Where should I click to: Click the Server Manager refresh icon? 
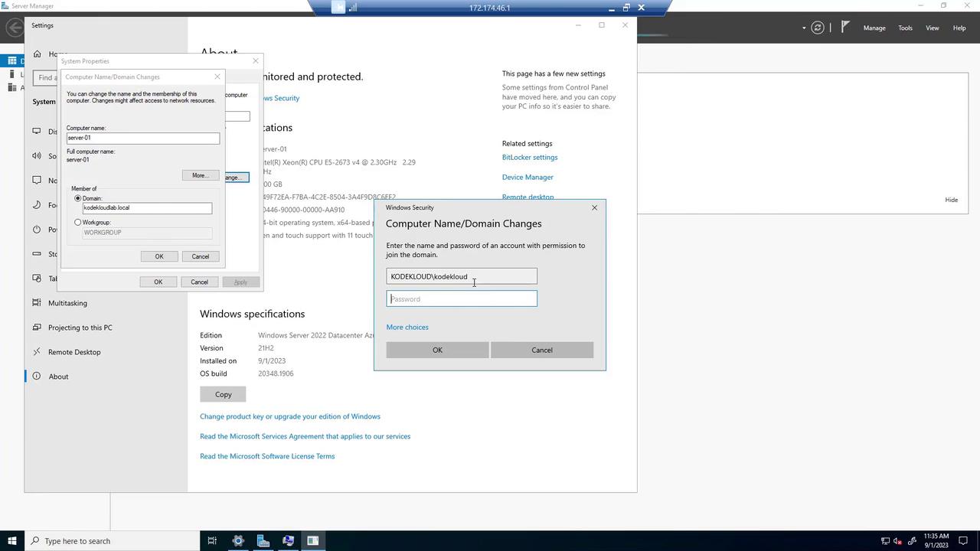pos(818,28)
